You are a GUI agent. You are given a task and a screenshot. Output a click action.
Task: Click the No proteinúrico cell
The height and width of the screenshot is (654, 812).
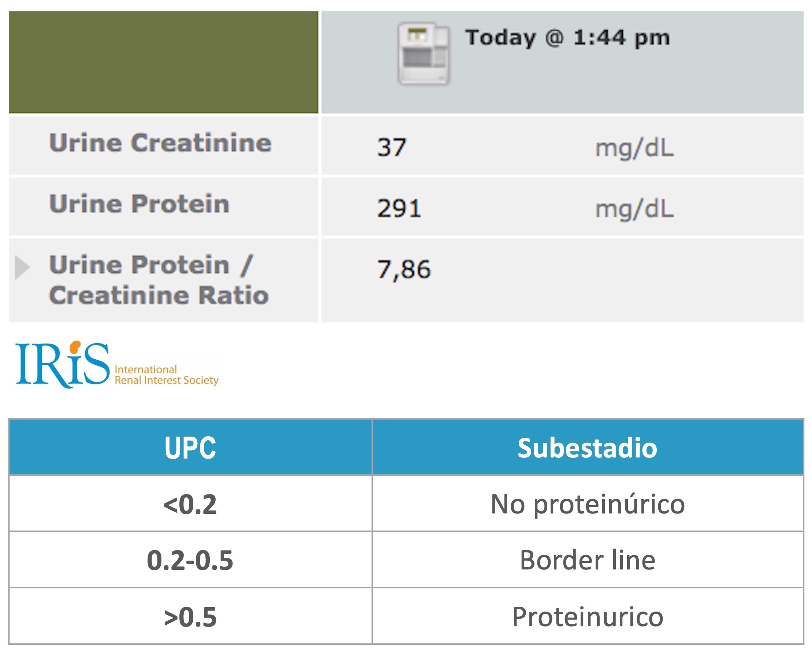[x=588, y=504]
